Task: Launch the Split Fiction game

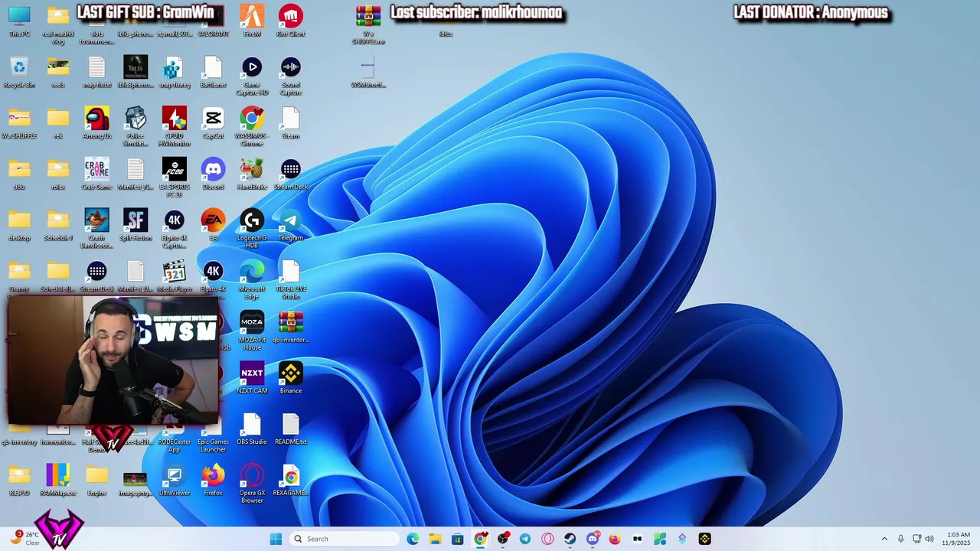Action: point(136,225)
